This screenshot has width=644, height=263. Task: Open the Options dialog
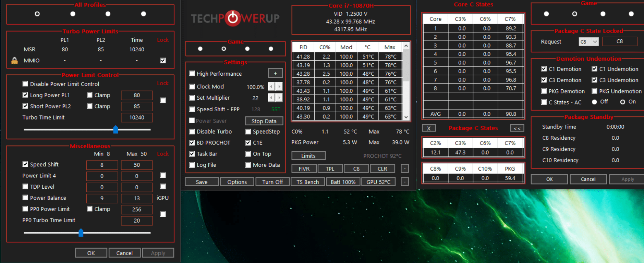237,182
